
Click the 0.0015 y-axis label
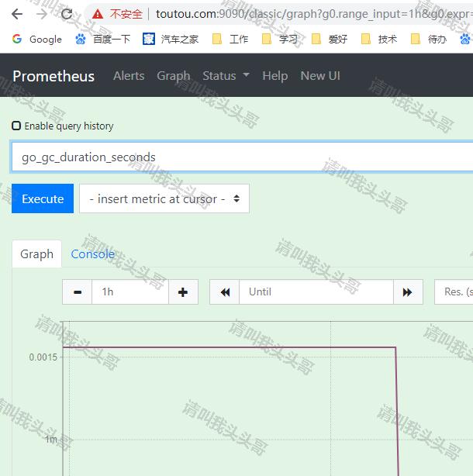pyautogui.click(x=43, y=357)
